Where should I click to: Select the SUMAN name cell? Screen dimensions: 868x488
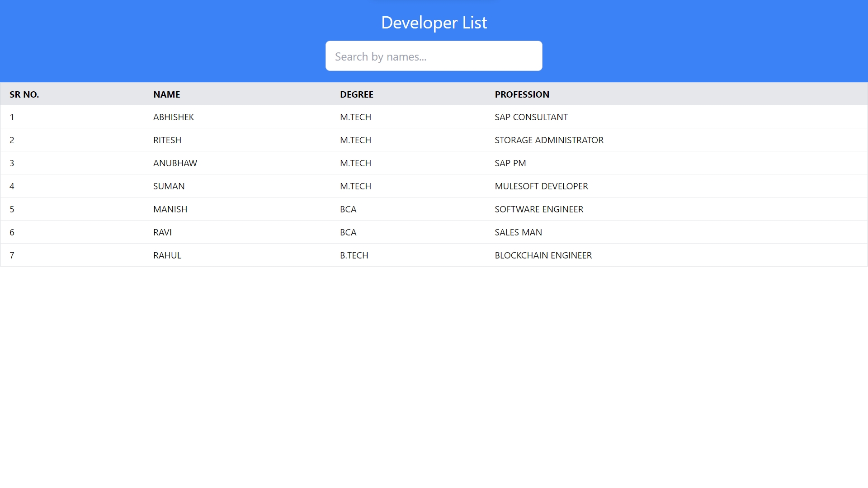169,186
